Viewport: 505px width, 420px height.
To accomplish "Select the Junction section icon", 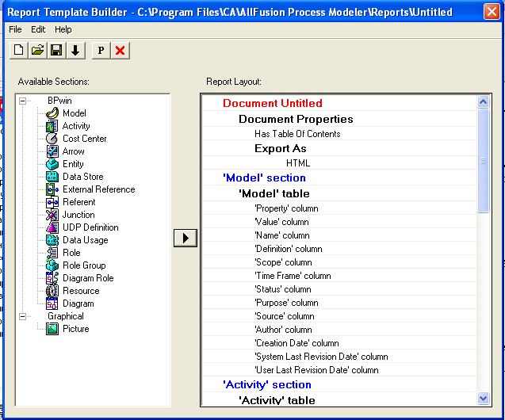I will [52, 215].
